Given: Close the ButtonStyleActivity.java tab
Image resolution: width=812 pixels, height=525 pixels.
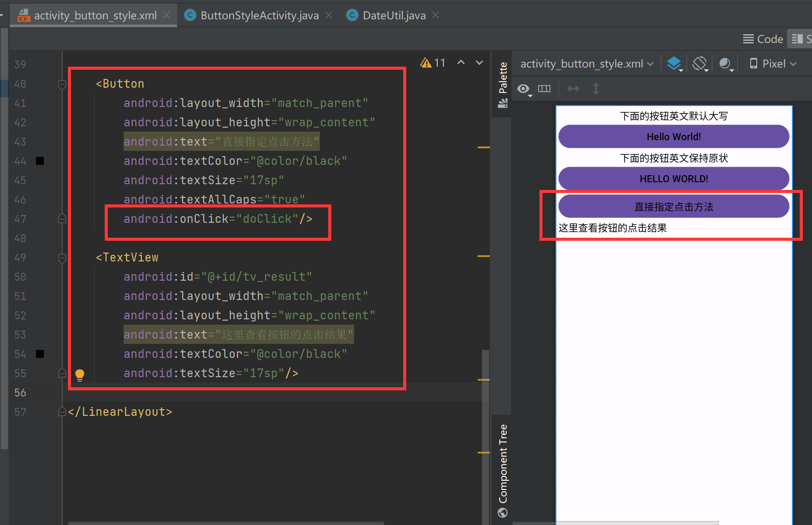Looking at the screenshot, I should pyautogui.click(x=329, y=15).
